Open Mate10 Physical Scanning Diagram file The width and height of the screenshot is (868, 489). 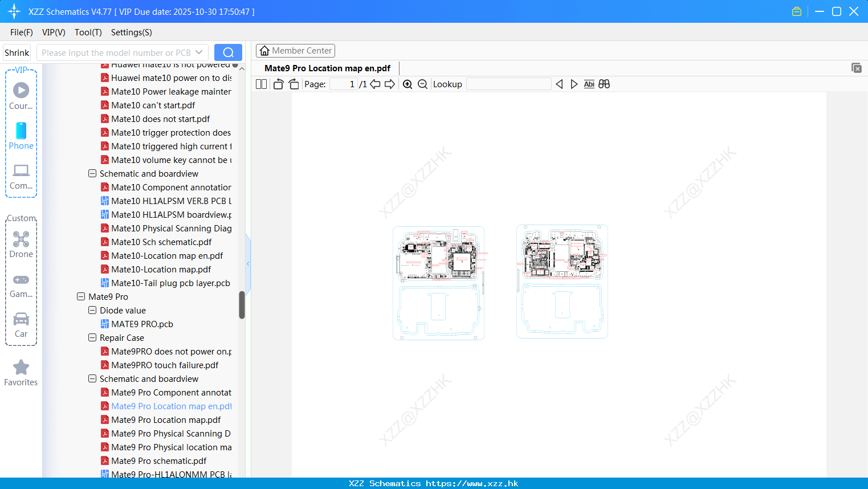point(166,229)
